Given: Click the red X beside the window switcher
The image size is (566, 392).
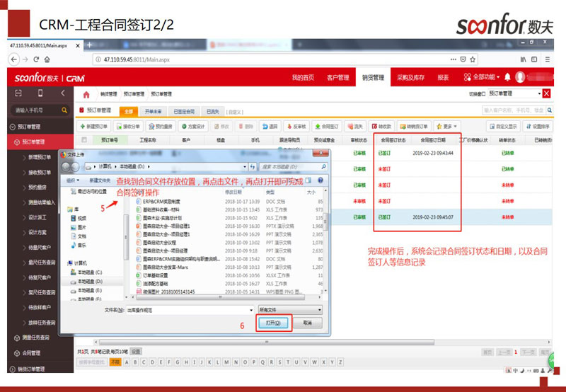Looking at the screenshot, I should pyautogui.click(x=546, y=93).
